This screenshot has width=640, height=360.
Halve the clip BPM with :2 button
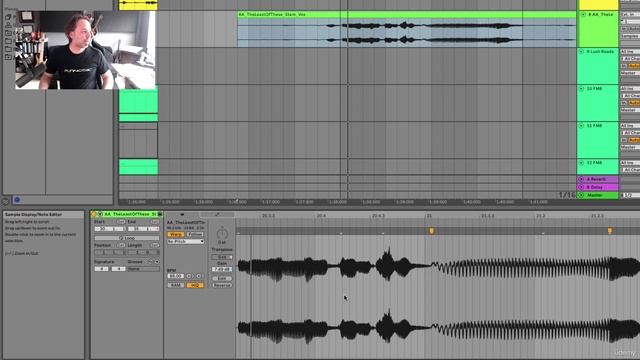[x=189, y=276]
